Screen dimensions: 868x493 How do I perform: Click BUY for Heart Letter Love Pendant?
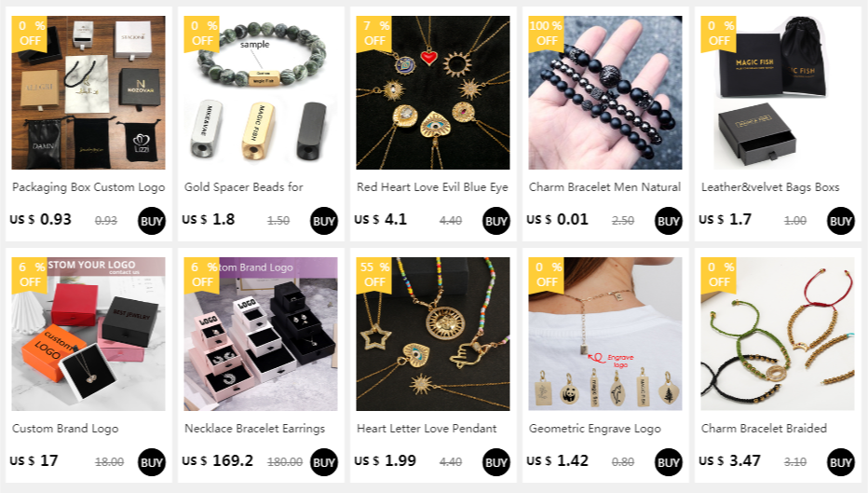496,462
